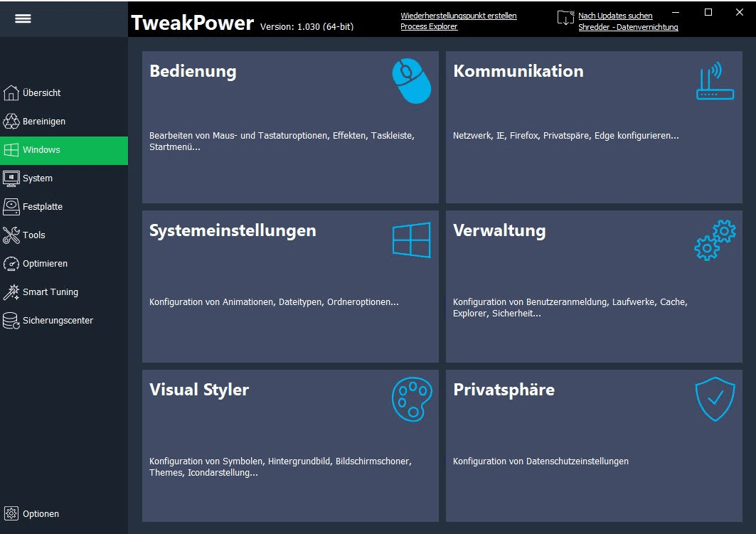This screenshot has height=534, width=756.
Task: Click 'Konfiguration von Benutzeranmeldung' description text
Action: 570,307
